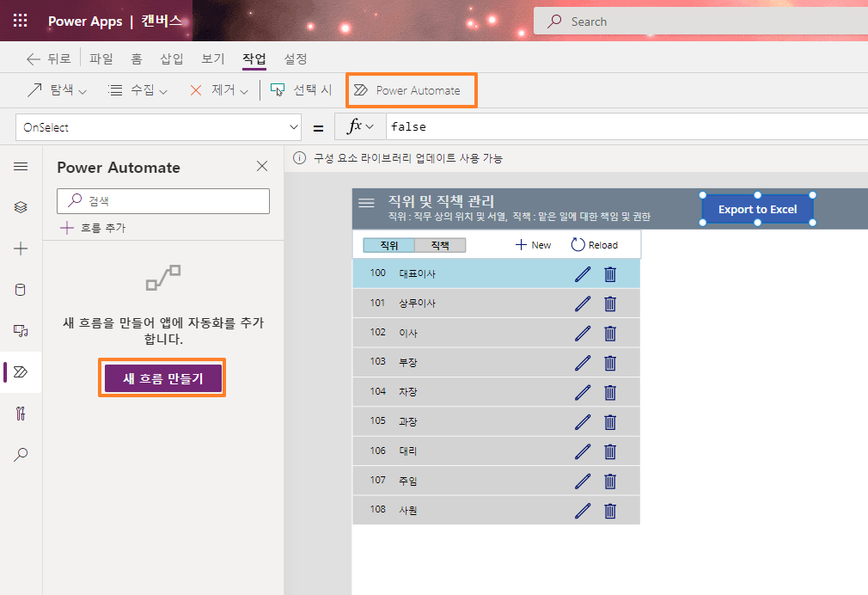Screen dimensions: 868x595
Task: Open the Advanced tools icon in rail
Action: tap(21, 414)
